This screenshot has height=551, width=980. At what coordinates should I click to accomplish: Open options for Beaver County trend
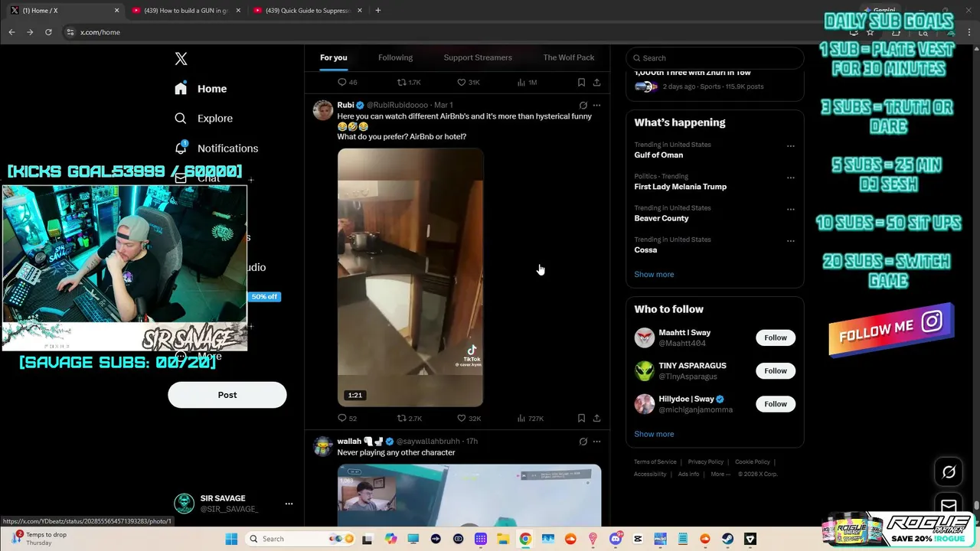[791, 209]
